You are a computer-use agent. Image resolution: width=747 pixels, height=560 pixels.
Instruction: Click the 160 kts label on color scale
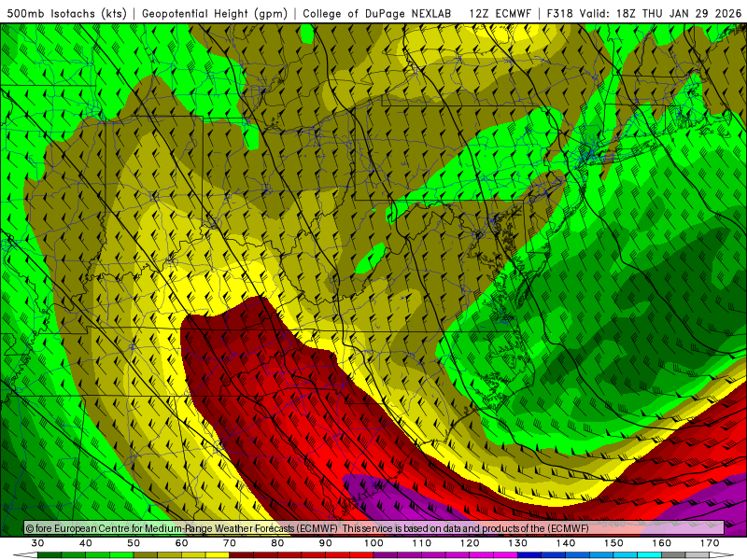[662, 543]
